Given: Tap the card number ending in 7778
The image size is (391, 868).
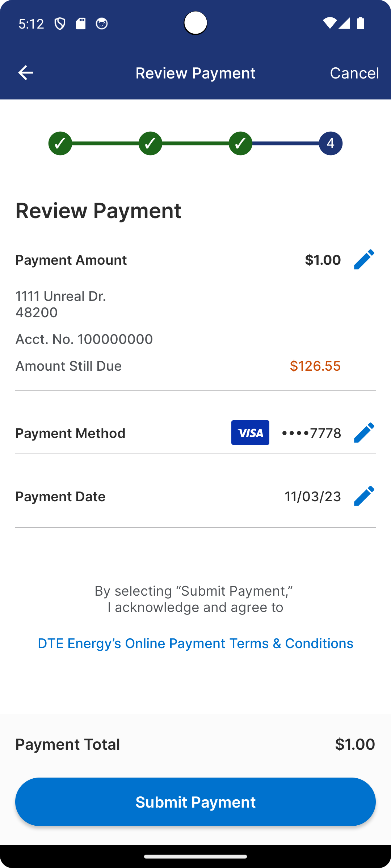Looking at the screenshot, I should tap(311, 433).
